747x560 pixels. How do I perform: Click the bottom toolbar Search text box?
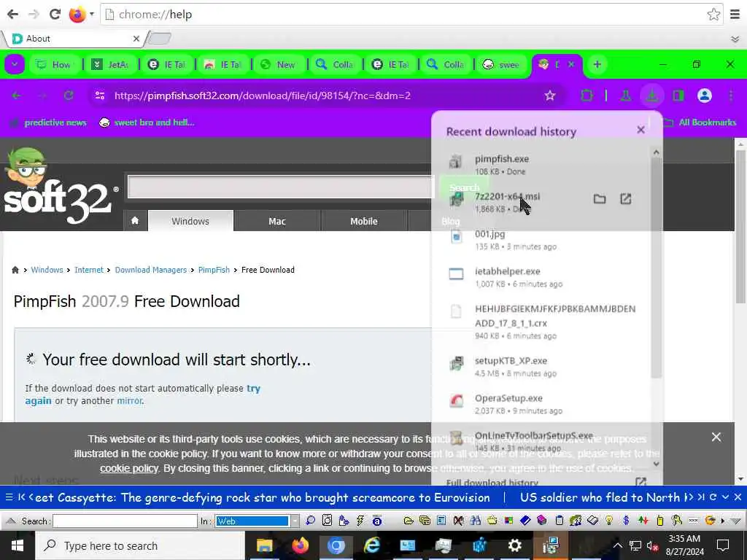pos(125,521)
